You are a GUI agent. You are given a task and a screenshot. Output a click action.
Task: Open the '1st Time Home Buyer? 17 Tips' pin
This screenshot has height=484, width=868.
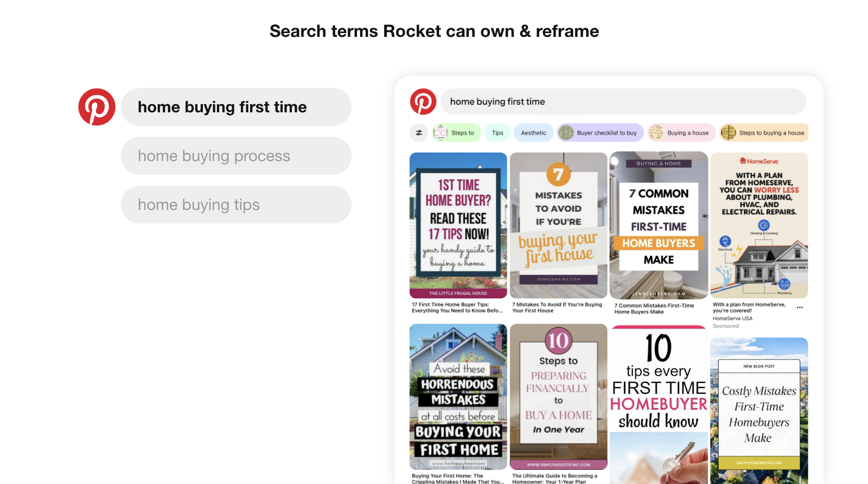(458, 225)
